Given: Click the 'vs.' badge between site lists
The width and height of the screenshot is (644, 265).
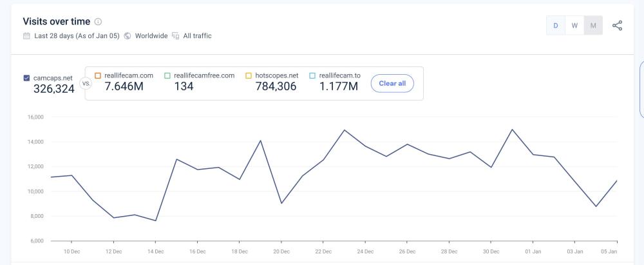Looking at the screenshot, I should coord(84,83).
